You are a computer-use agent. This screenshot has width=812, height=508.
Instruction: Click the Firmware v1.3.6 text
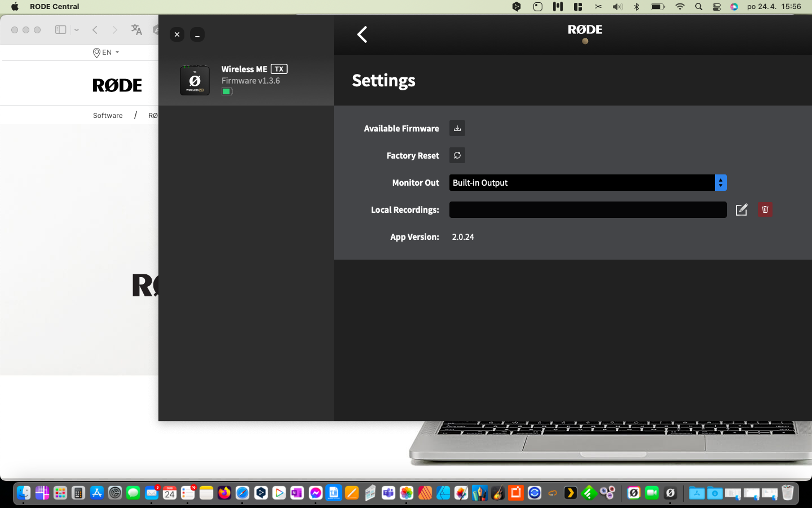[x=250, y=81]
